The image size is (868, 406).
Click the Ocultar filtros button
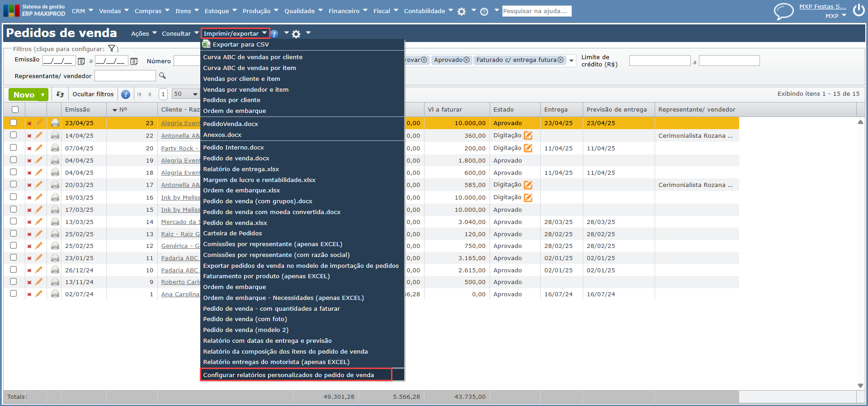pyautogui.click(x=93, y=94)
